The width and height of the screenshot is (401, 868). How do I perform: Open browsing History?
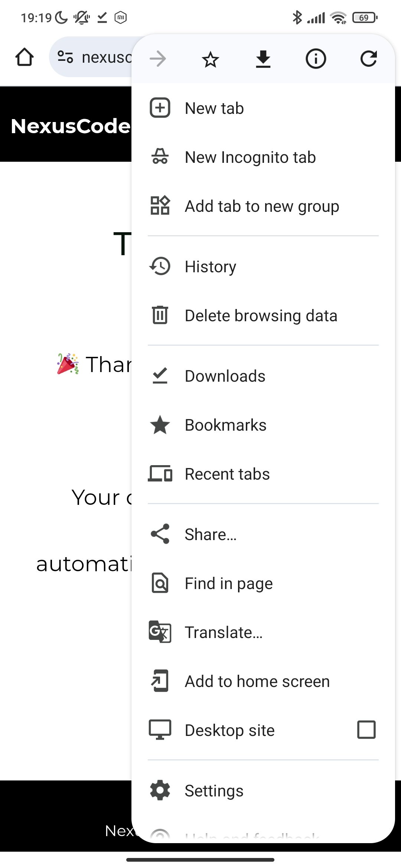click(210, 267)
